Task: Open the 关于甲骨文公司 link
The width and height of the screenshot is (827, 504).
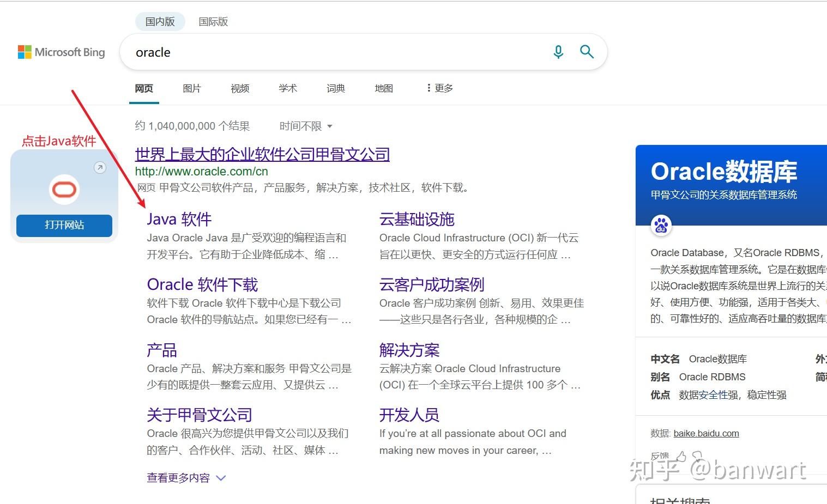Action: (200, 415)
